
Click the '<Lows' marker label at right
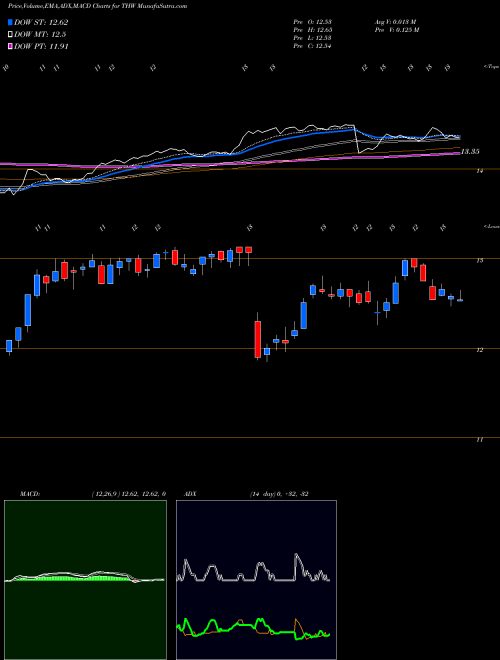coord(491,226)
